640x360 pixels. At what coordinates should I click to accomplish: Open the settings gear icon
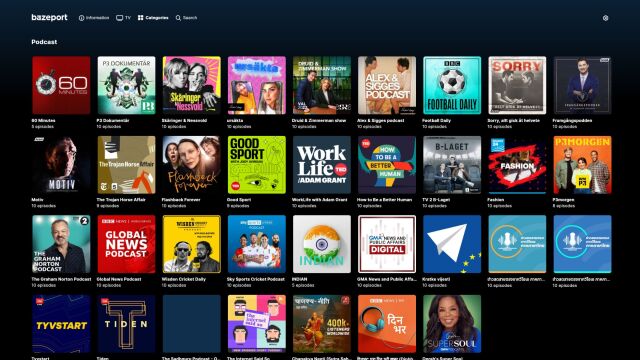coord(605,18)
